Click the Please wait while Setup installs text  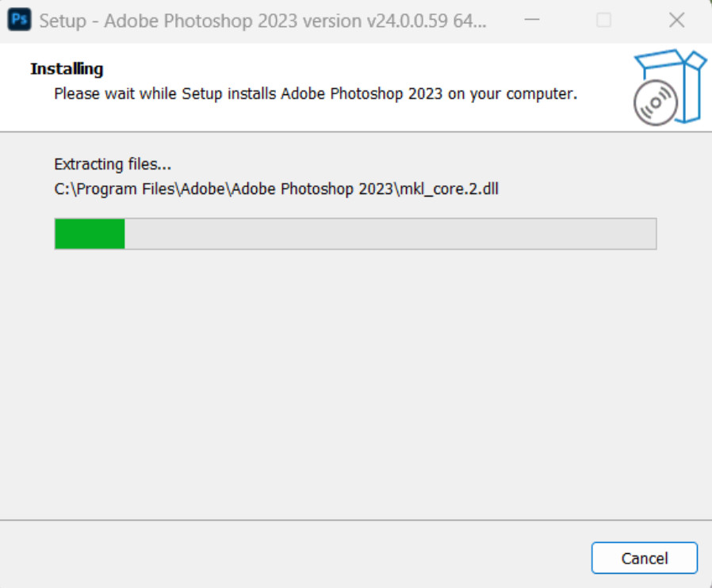click(x=165, y=94)
